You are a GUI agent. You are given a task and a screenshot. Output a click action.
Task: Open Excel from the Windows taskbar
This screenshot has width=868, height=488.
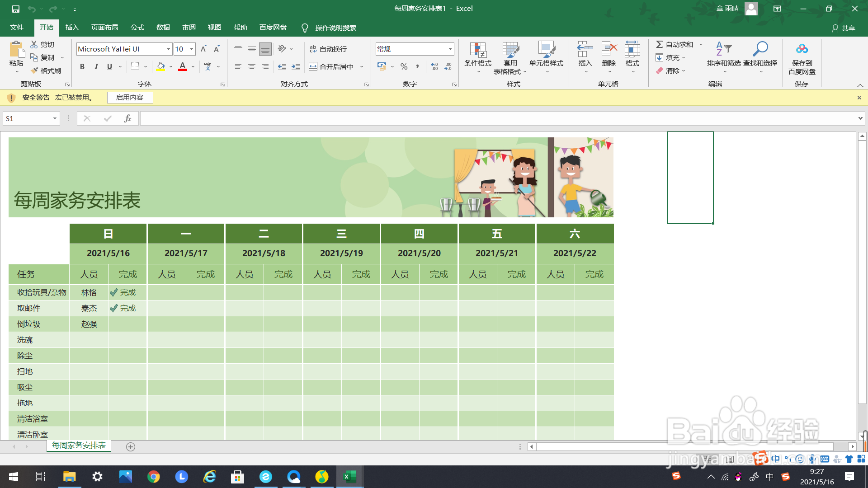(x=349, y=477)
